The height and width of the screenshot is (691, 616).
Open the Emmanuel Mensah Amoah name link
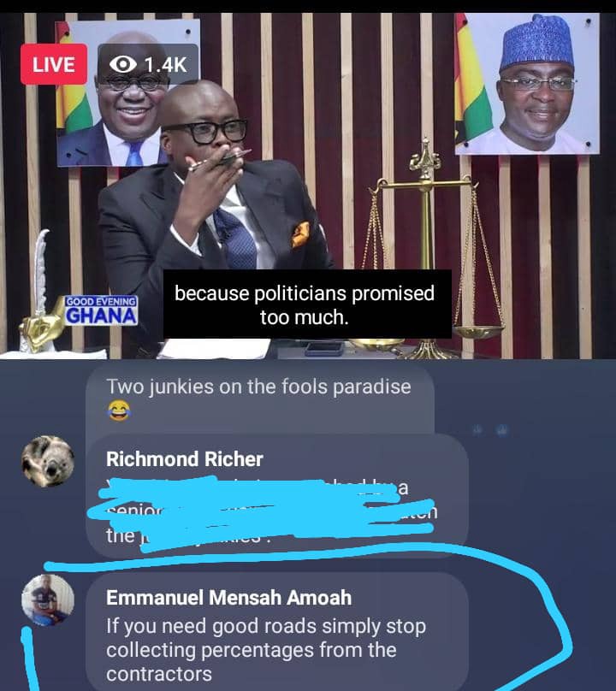[x=228, y=598]
